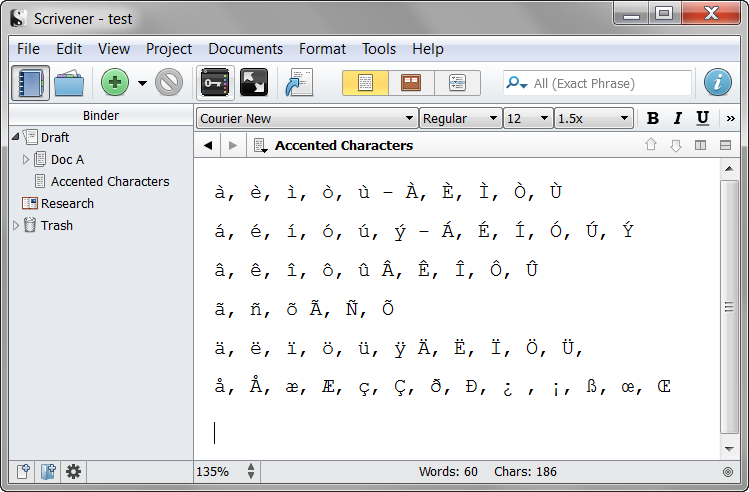Click the editor scrollbar thumb
The image size is (749, 492).
point(729,306)
